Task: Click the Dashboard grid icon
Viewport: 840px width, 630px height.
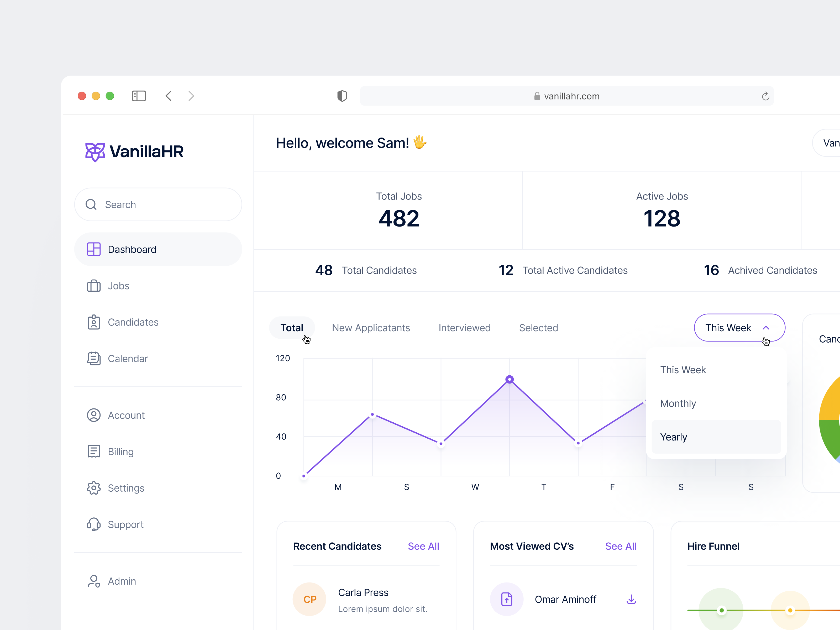Action: pyautogui.click(x=93, y=249)
